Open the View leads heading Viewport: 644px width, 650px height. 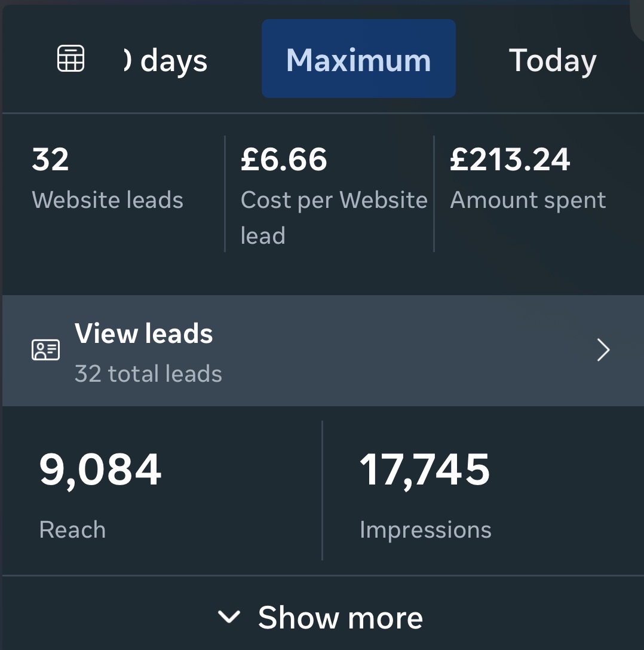(144, 334)
